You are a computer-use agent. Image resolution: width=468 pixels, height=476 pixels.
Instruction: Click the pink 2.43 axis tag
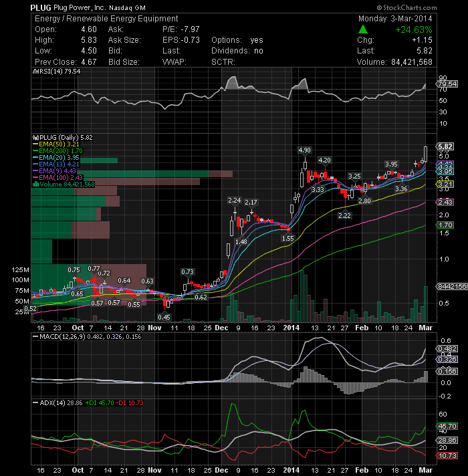coord(445,202)
